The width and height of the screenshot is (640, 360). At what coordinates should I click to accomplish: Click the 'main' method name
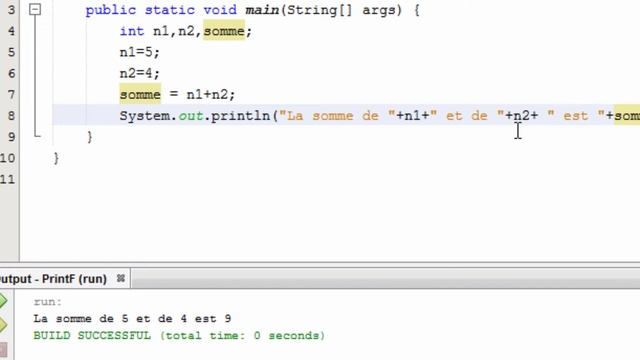pyautogui.click(x=262, y=10)
